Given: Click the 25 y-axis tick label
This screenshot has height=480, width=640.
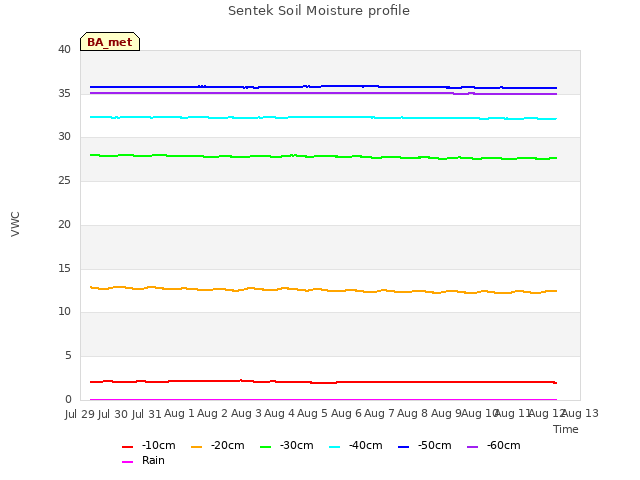Looking at the screenshot, I should click(x=64, y=180).
